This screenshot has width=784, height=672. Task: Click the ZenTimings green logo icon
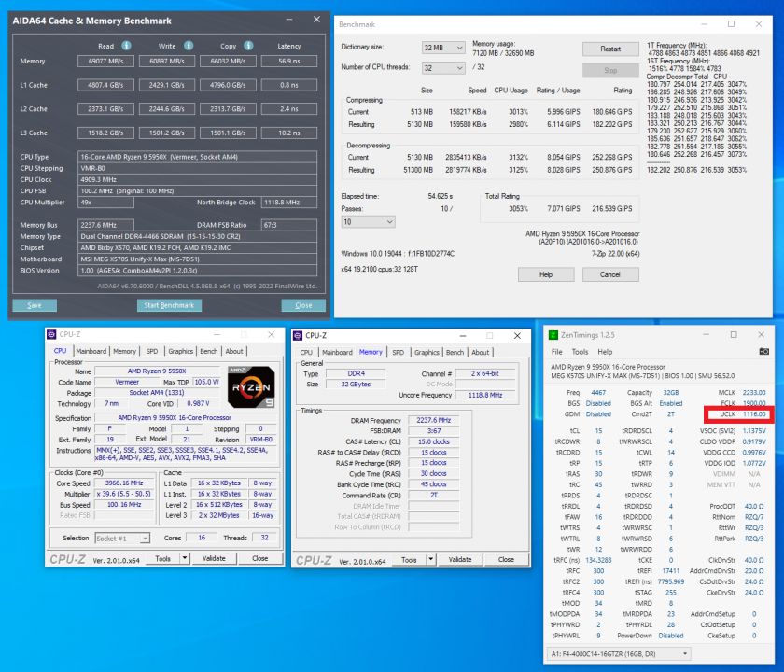(553, 334)
